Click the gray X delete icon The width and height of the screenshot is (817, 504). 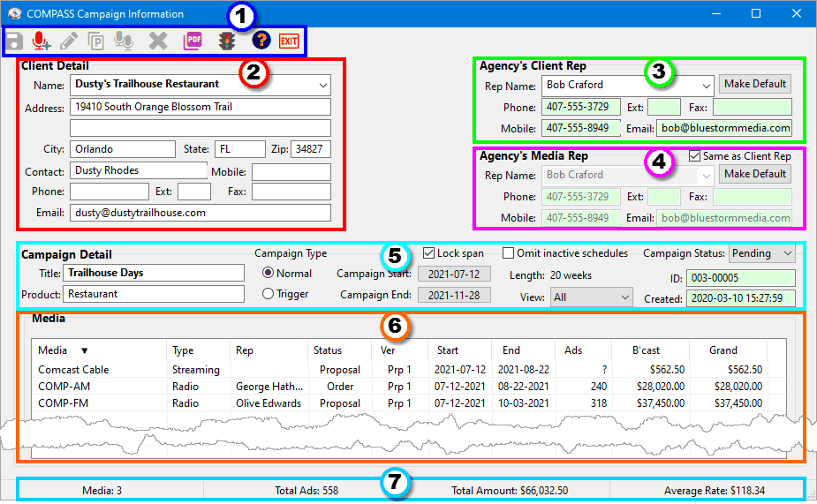pyautogui.click(x=158, y=41)
